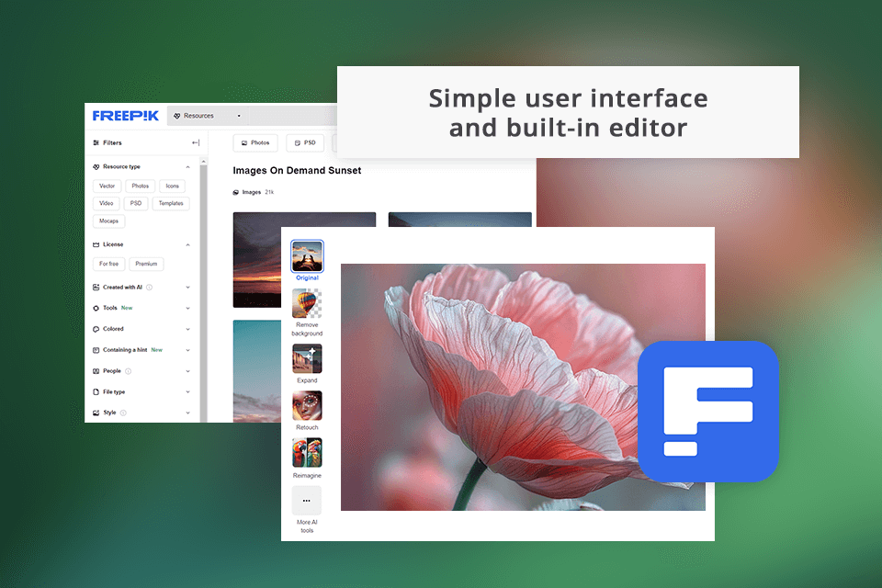Collapse the License section
Viewport: 882px width, 588px height.
point(187,244)
